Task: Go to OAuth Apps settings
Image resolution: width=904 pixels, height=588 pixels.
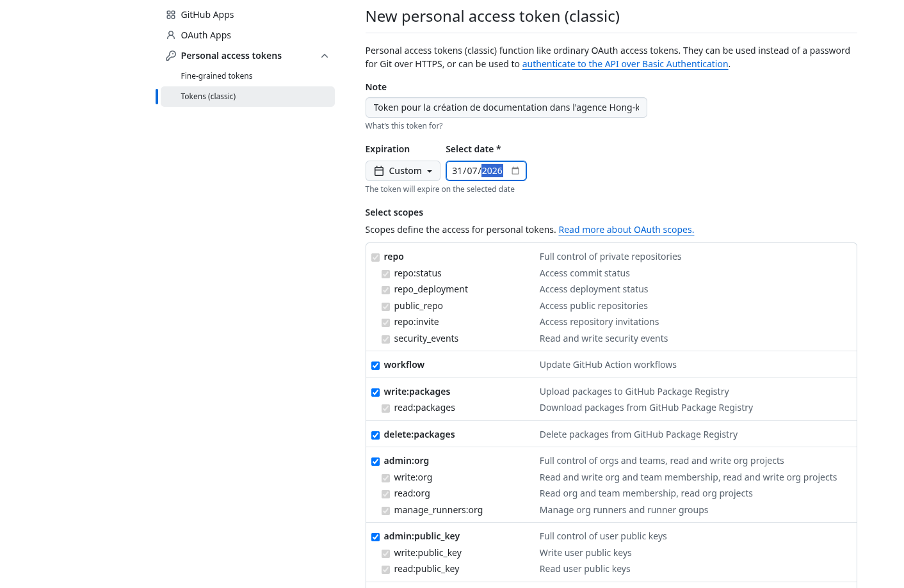Action: (206, 35)
